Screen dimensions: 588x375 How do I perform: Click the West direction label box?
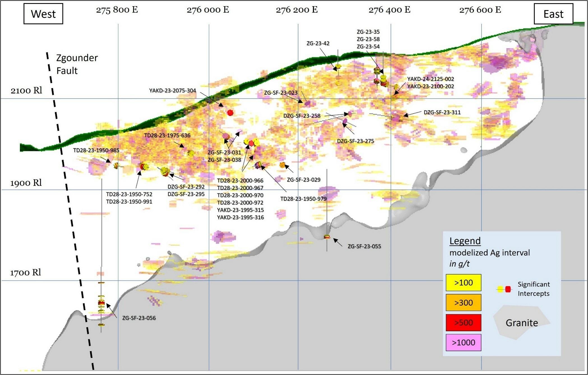(x=43, y=14)
